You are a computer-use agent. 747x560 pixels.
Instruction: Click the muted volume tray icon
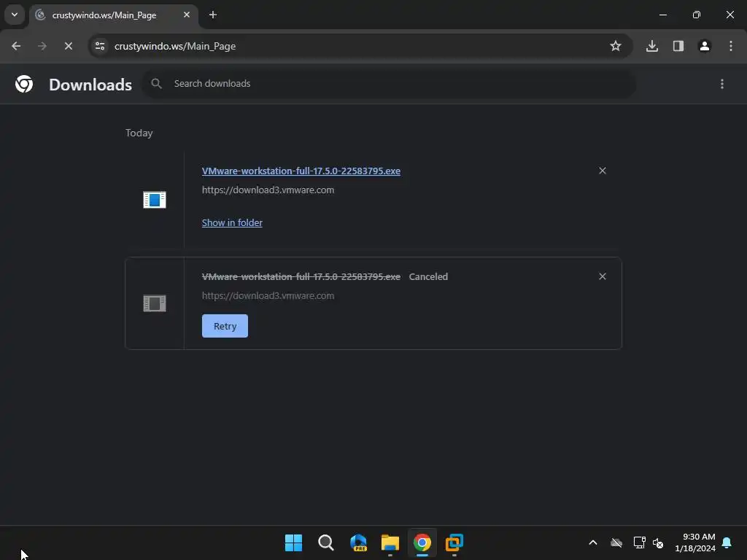pyautogui.click(x=658, y=542)
